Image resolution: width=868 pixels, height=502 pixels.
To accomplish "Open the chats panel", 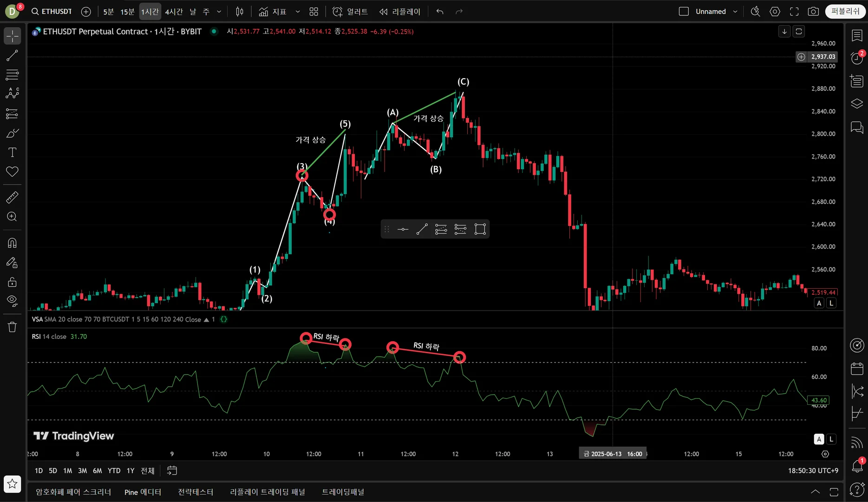I will pyautogui.click(x=857, y=127).
